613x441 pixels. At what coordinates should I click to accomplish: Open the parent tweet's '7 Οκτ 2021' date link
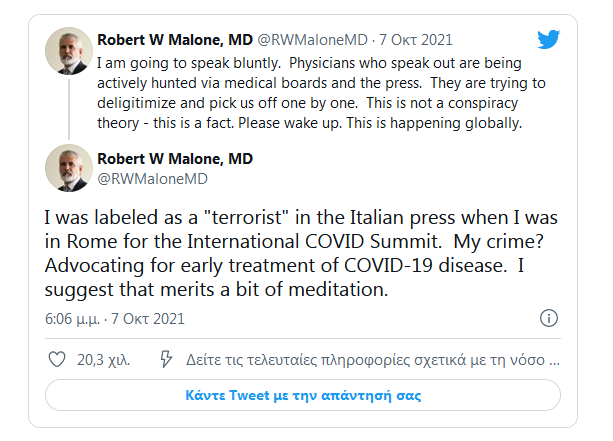[415, 41]
